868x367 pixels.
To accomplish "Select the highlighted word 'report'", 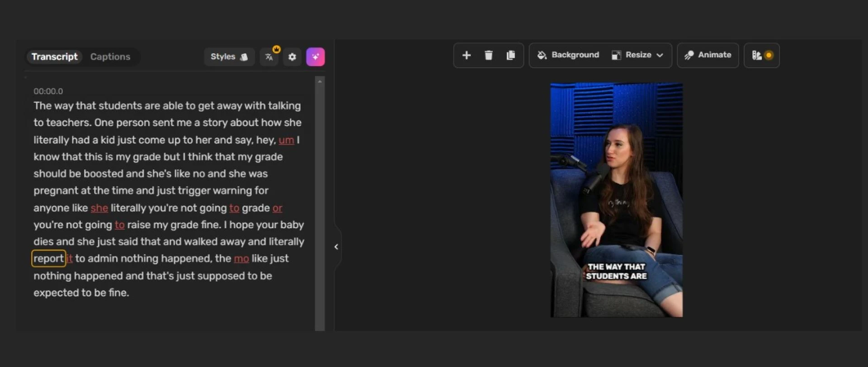I will pos(48,259).
